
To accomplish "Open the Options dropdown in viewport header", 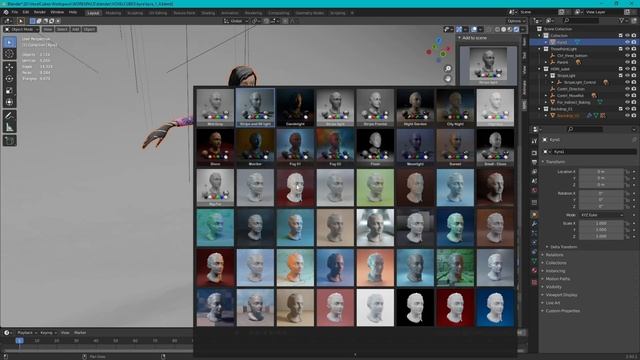I will [516, 21].
